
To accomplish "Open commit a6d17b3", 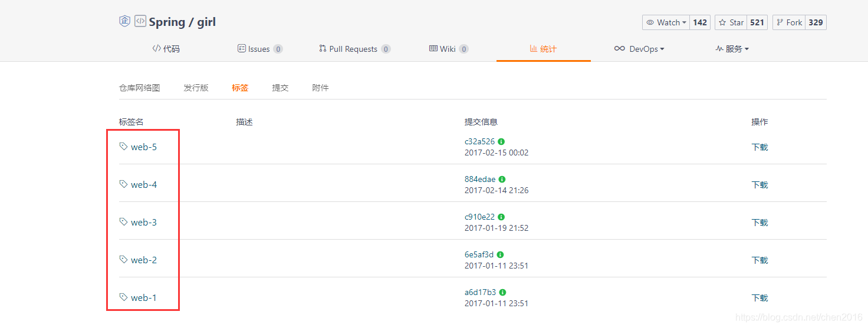I will [x=481, y=293].
